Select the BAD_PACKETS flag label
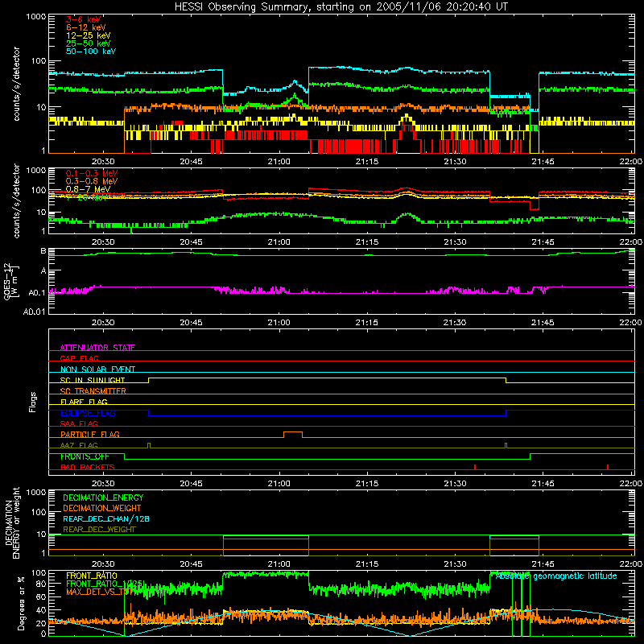 (x=88, y=467)
